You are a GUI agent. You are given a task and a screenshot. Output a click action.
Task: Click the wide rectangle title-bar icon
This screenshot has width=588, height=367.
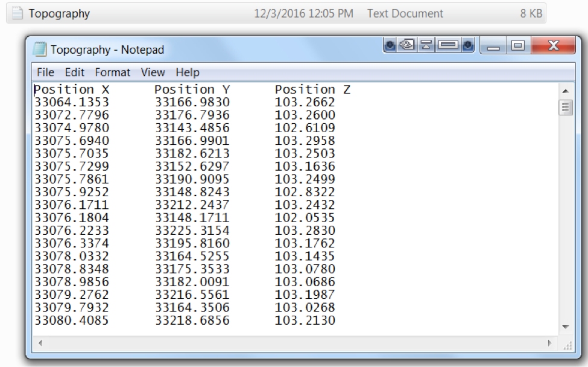click(x=447, y=45)
